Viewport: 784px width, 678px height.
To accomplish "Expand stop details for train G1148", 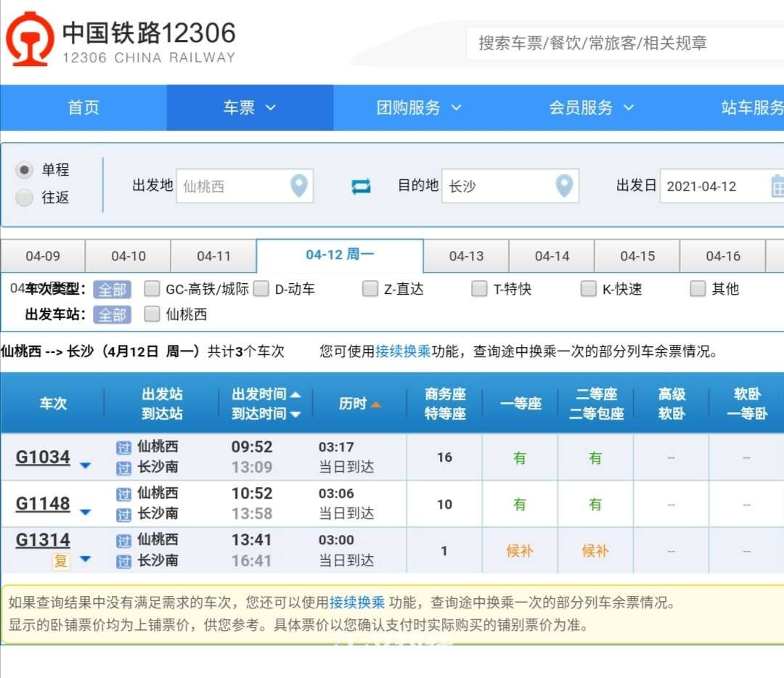I will pyautogui.click(x=86, y=512).
